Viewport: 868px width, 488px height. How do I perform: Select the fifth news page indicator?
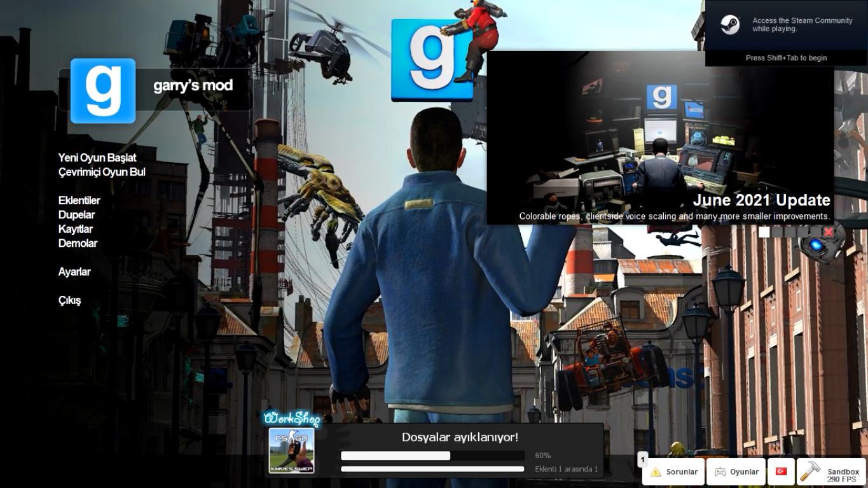[x=816, y=232]
